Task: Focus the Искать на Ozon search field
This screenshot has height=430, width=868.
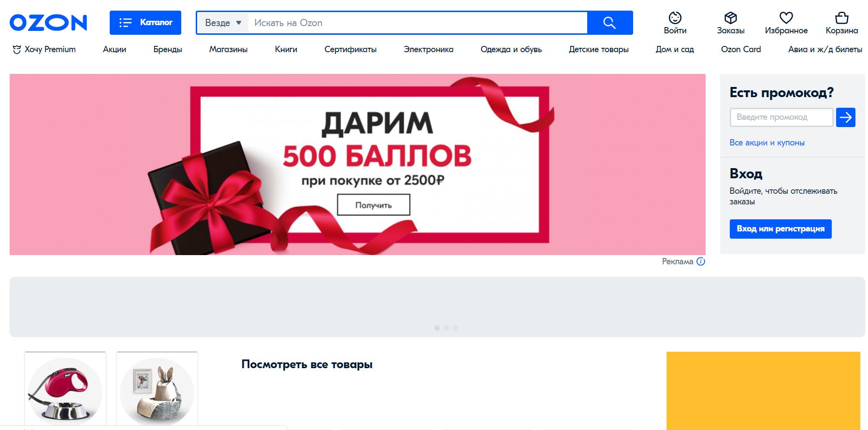Action: pos(418,23)
